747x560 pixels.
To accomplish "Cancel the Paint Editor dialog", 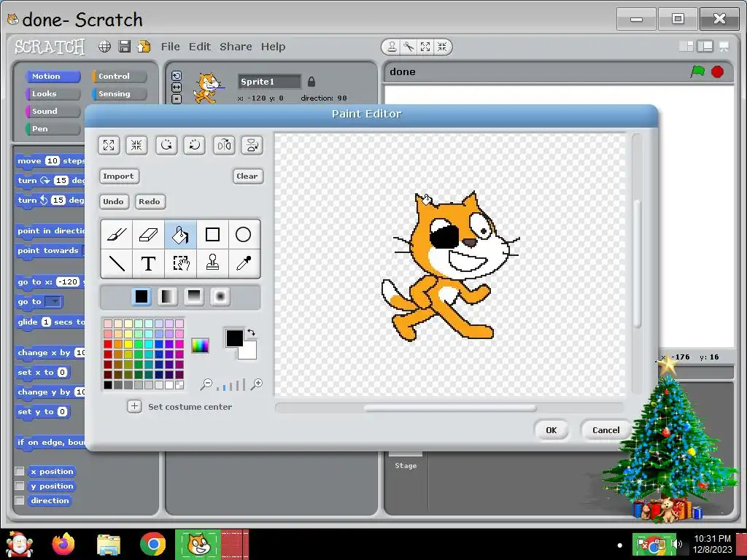I will click(606, 430).
